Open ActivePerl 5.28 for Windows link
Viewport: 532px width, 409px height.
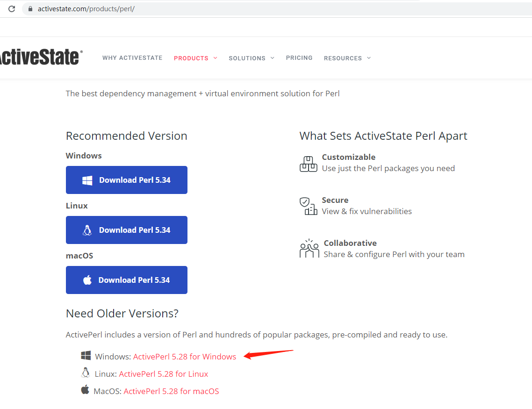pyautogui.click(x=185, y=357)
